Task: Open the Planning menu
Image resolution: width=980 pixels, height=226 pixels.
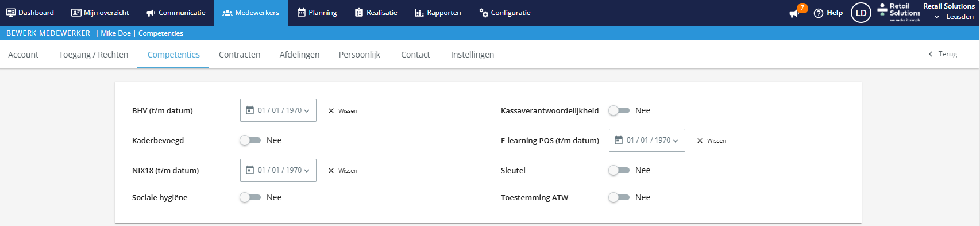Action: (317, 13)
